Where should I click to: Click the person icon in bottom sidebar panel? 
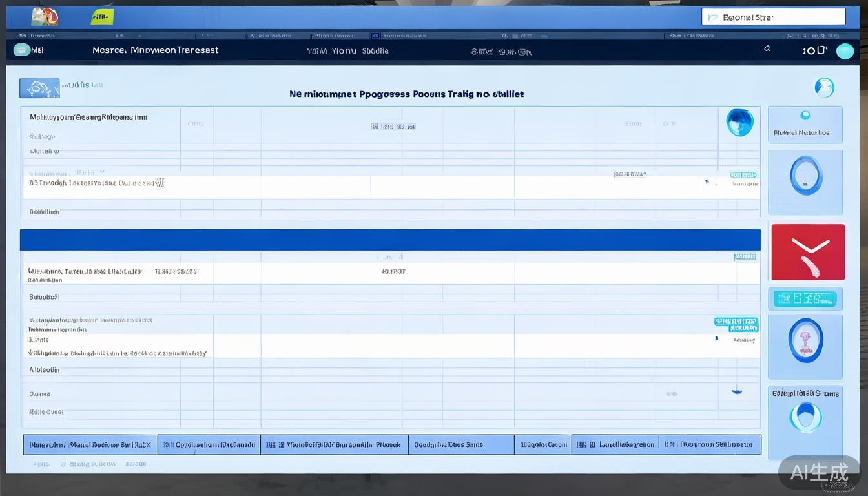[805, 417]
